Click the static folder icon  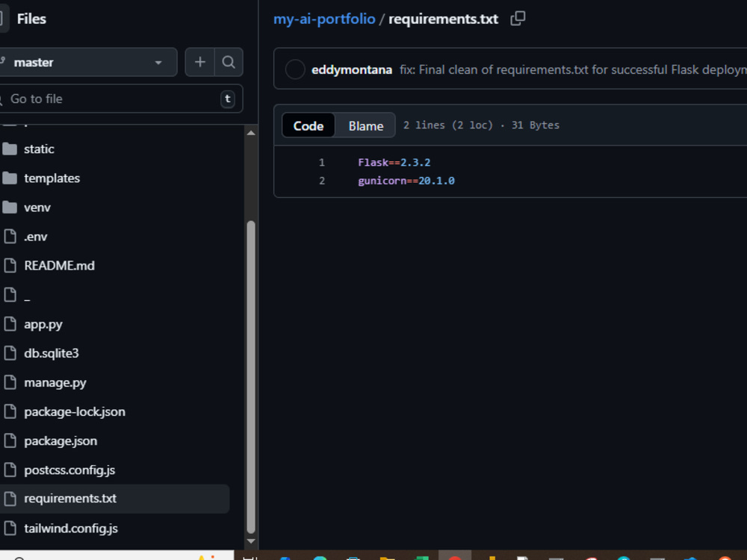pos(10,149)
